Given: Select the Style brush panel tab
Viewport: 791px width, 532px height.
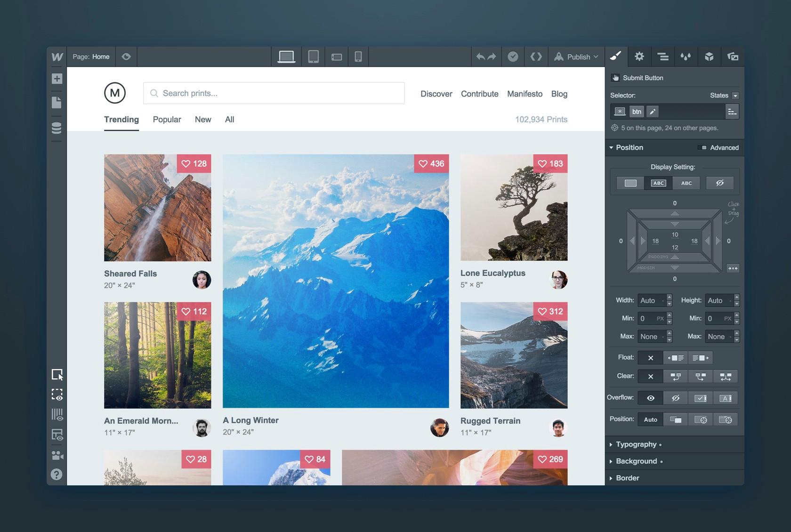Looking at the screenshot, I should click(616, 56).
